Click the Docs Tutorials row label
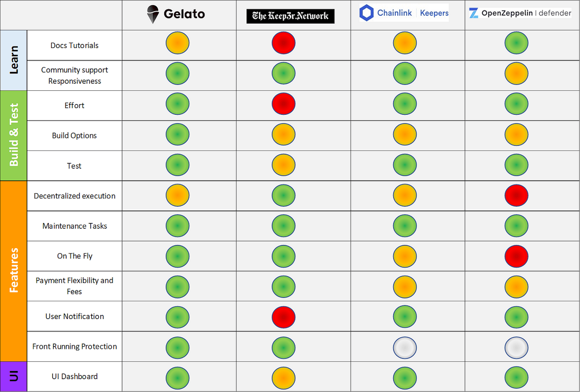Image resolution: width=580 pixels, height=392 pixels. [74, 45]
